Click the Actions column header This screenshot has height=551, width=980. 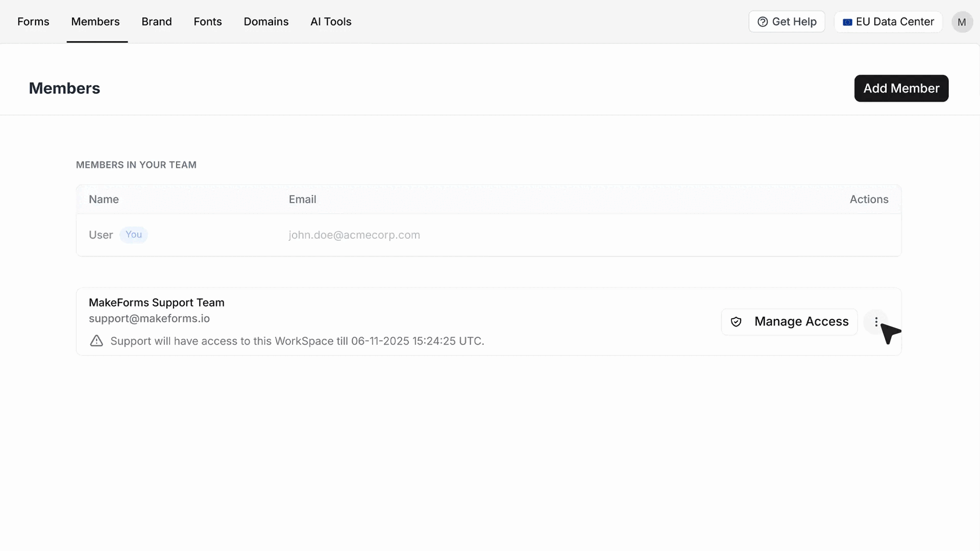(x=869, y=199)
